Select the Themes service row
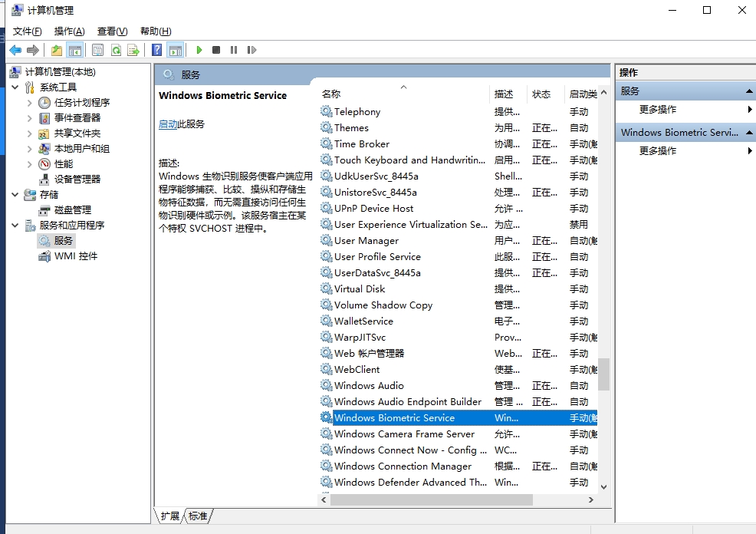The width and height of the screenshot is (756, 534). [458, 128]
